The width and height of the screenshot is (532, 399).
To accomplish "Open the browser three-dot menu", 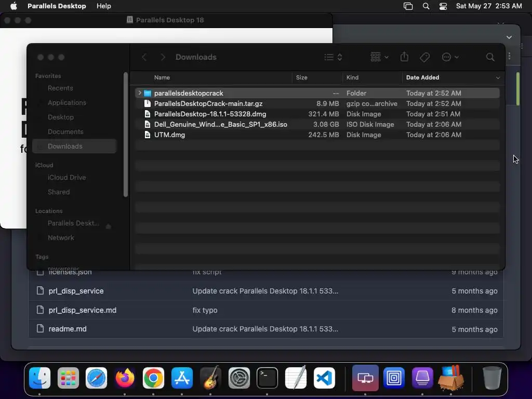I will [x=509, y=56].
